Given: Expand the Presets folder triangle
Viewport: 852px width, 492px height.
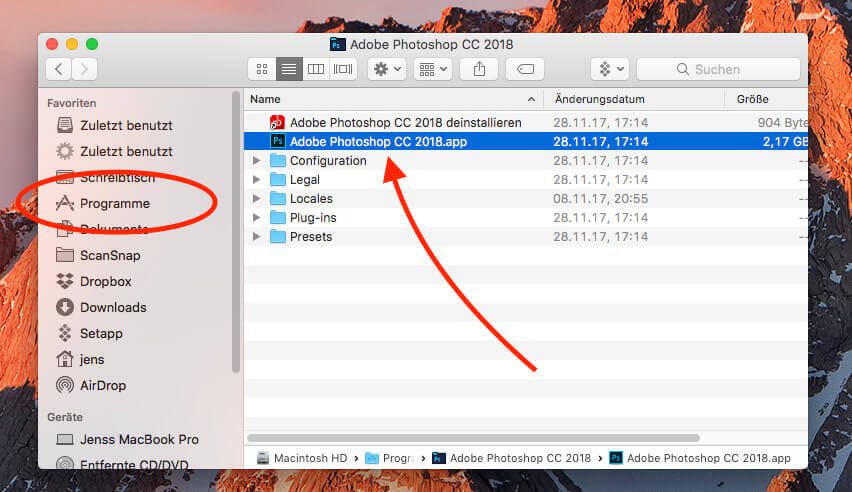Looking at the screenshot, I should tap(257, 237).
